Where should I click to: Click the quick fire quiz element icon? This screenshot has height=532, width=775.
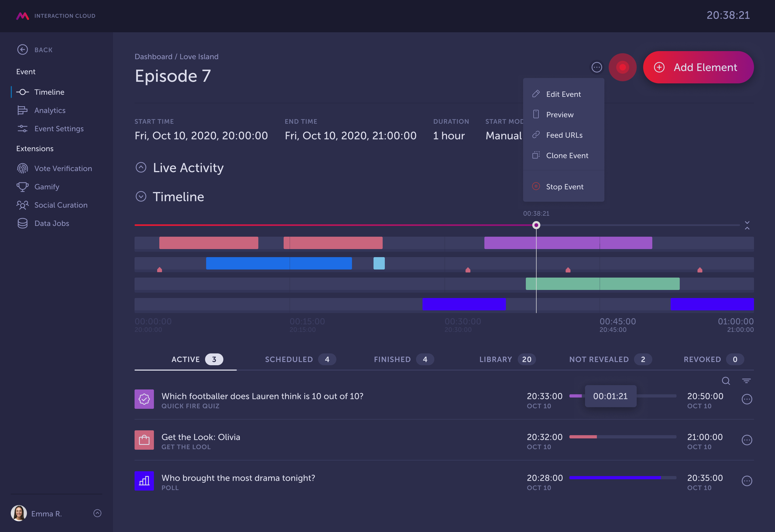pos(144,399)
